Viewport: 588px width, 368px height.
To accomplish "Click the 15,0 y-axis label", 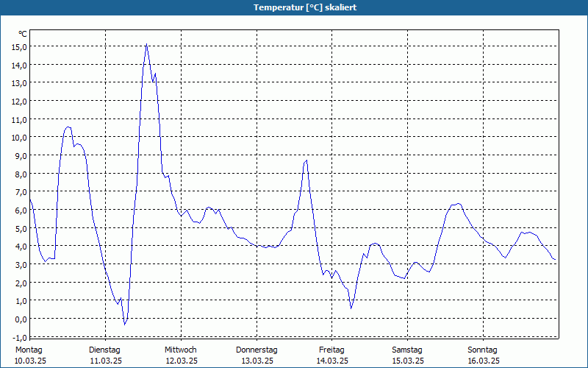I will (19, 47).
